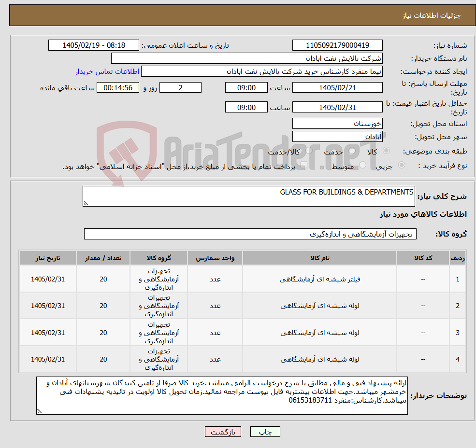Select the کالا/خدمت radio button

(x=309, y=151)
